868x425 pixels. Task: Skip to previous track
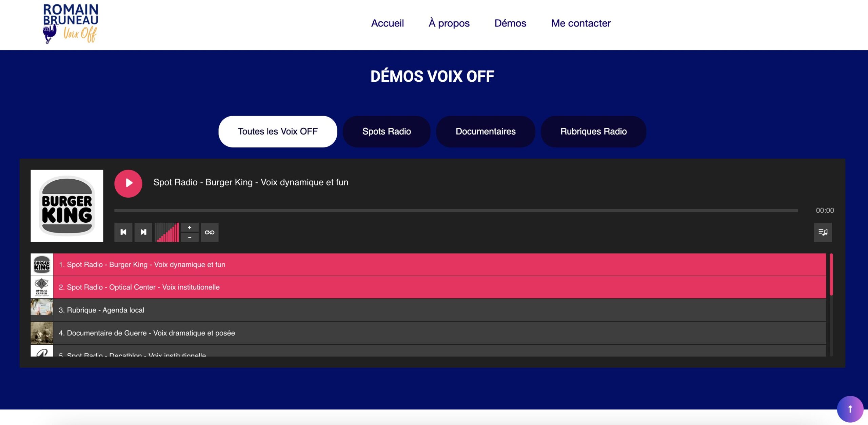[x=123, y=232]
